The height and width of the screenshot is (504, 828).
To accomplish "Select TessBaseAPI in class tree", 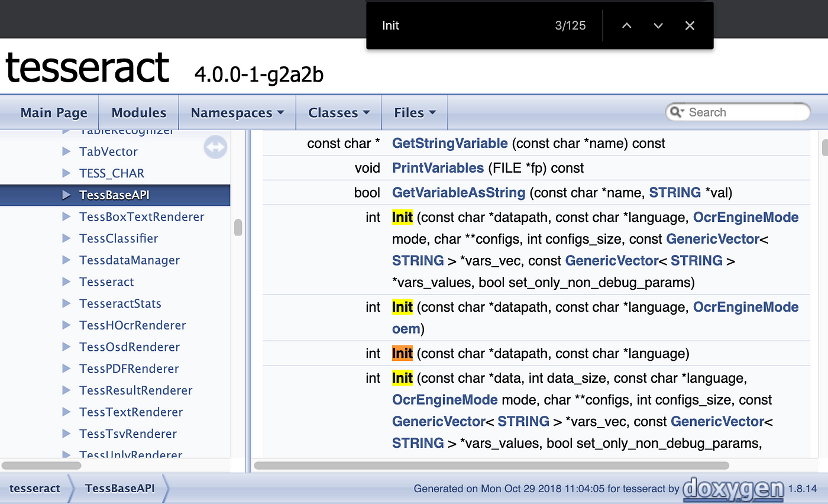I will pyautogui.click(x=114, y=195).
